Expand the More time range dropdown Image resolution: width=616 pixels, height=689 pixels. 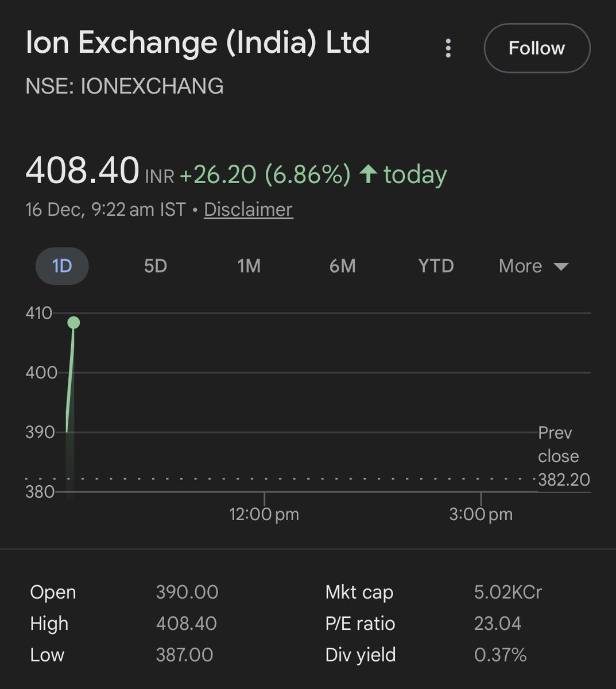coord(532,266)
